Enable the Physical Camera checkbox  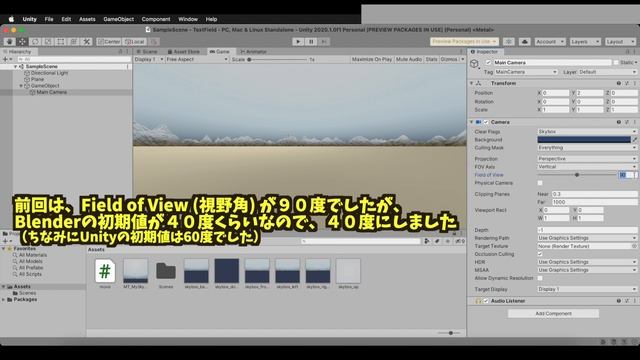(540, 183)
